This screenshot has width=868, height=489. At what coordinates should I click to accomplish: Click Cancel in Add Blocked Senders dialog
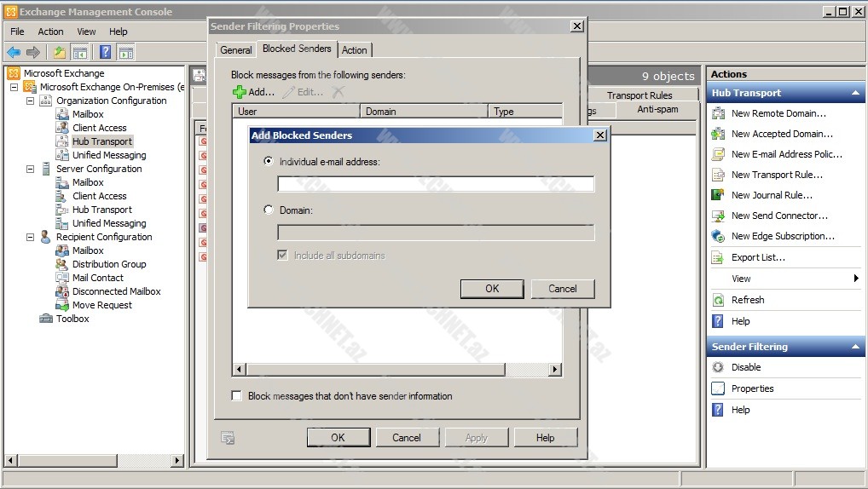562,289
